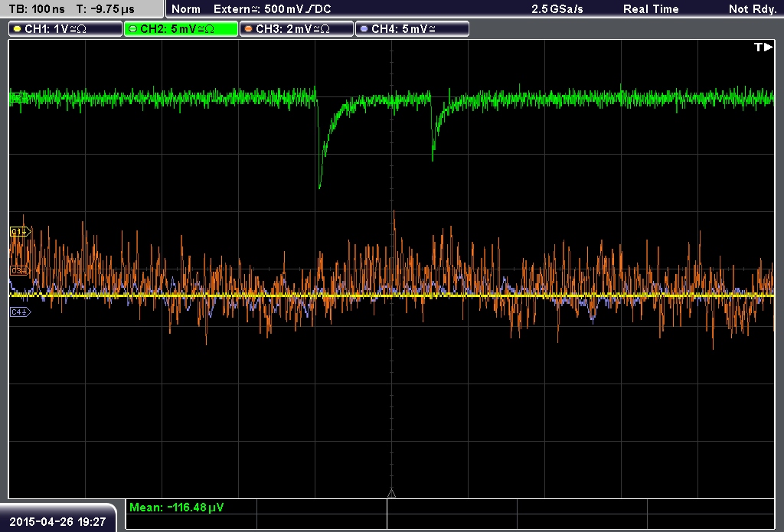The image size is (784, 532).
Task: Click the yellow CH1 color dot
Action: tap(18, 29)
